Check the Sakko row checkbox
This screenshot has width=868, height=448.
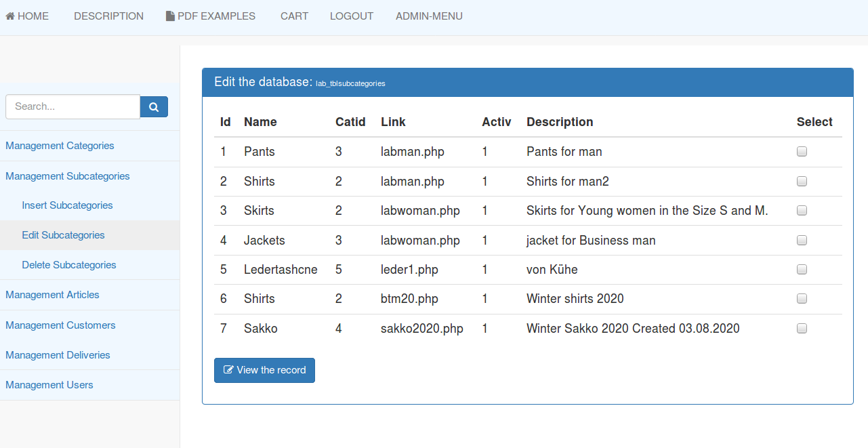coord(802,329)
